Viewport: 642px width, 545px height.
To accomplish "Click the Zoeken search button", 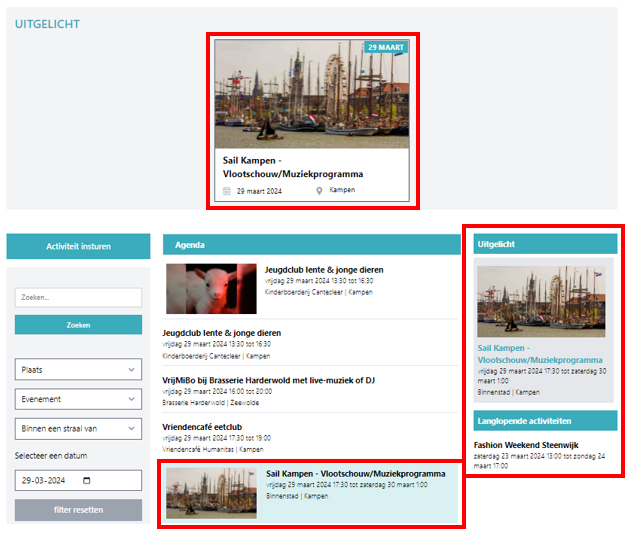I will click(x=78, y=325).
